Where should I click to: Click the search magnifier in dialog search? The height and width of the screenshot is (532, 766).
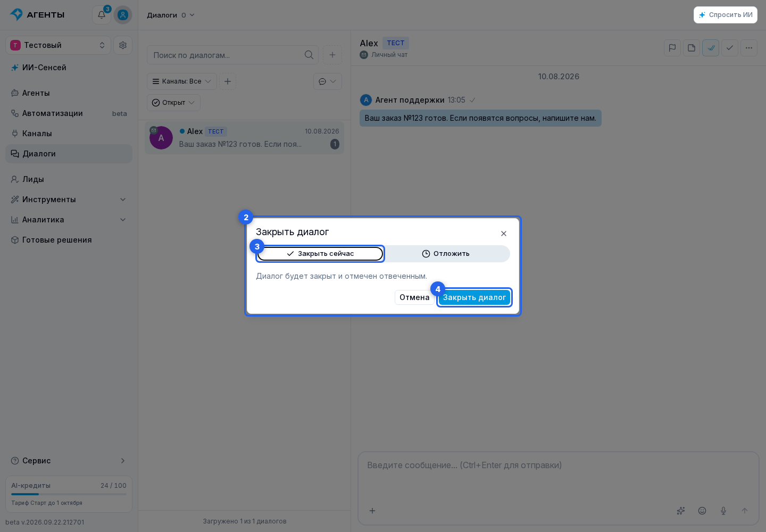click(x=309, y=55)
